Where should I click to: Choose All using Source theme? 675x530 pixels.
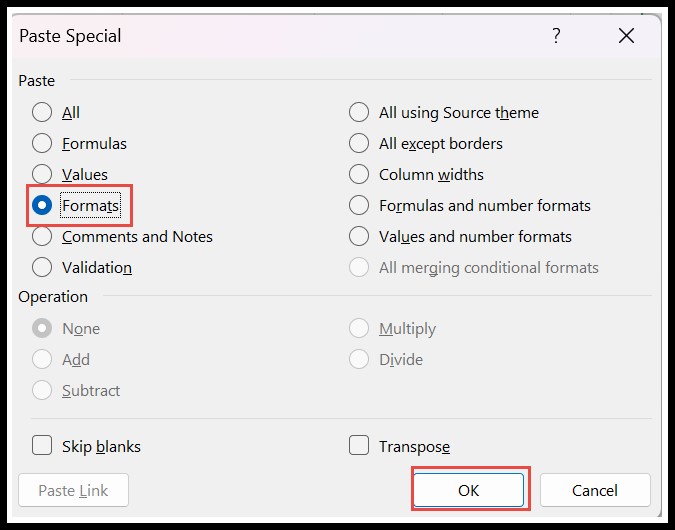pyautogui.click(x=359, y=113)
